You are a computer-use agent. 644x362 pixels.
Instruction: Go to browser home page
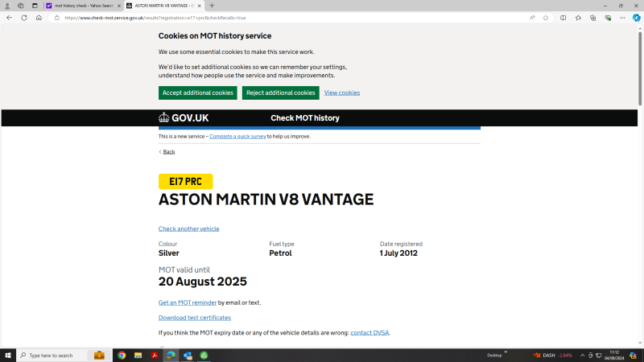click(39, 18)
